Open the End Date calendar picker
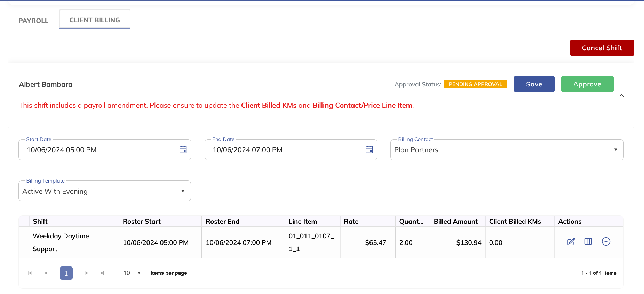 [x=369, y=149]
